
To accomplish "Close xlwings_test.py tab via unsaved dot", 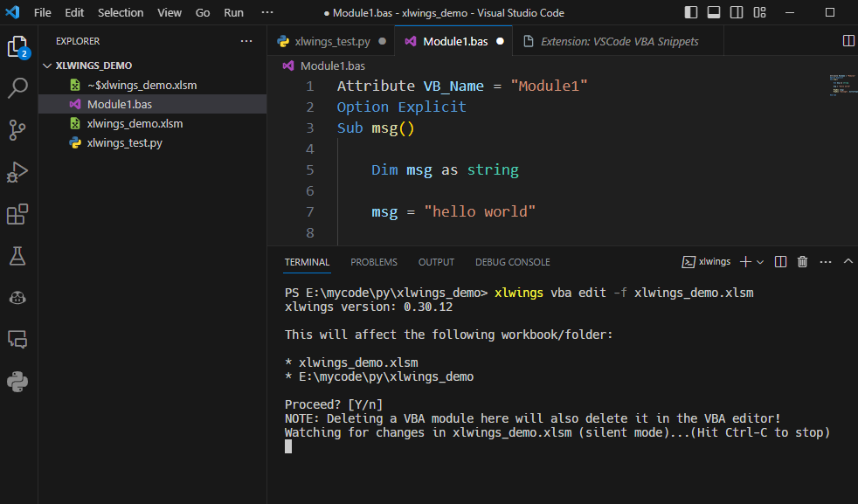I will pos(382,41).
